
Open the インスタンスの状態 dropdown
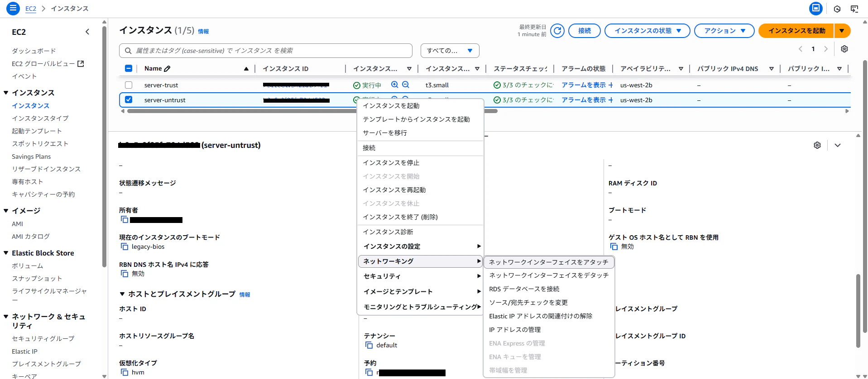pos(647,31)
